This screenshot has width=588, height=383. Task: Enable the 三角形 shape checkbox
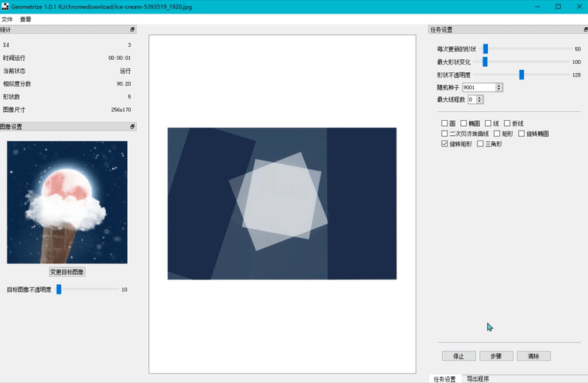point(480,143)
